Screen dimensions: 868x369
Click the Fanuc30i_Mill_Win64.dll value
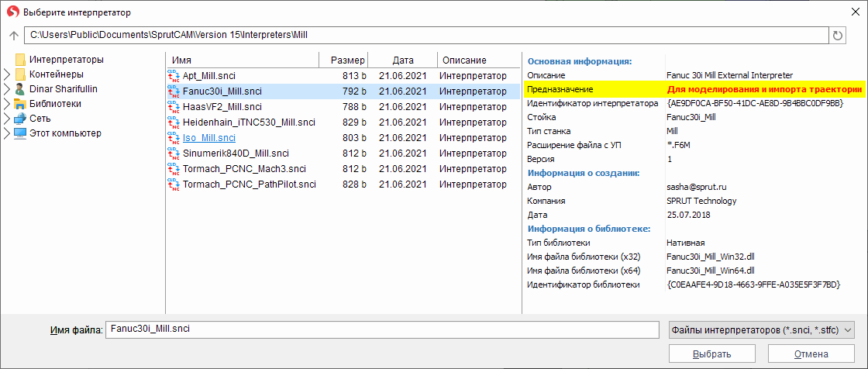pyautogui.click(x=710, y=271)
